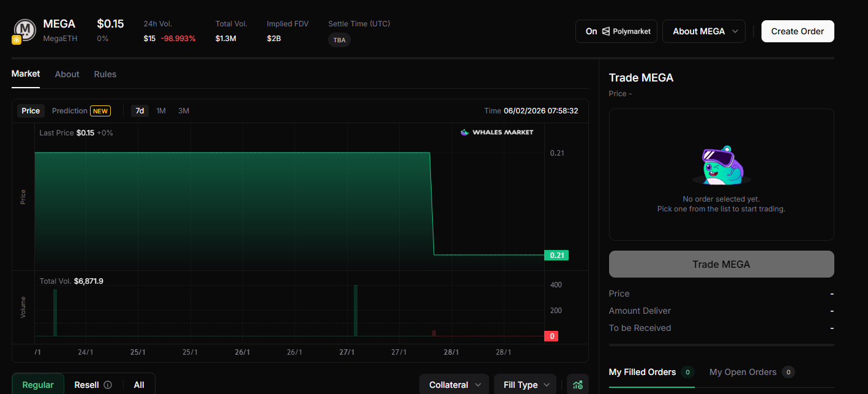Screen dimensions: 868x394
Task: Click the $0.15 current price in header
Action: (110, 24)
